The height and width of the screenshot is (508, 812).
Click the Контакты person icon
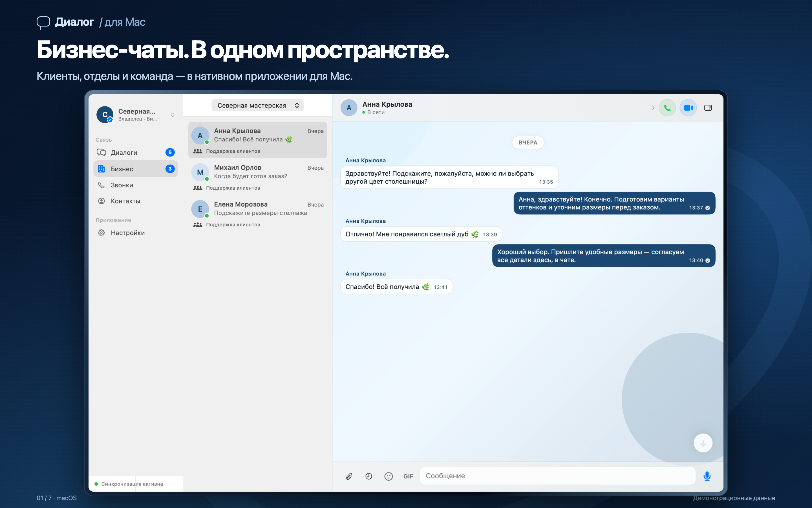101,201
